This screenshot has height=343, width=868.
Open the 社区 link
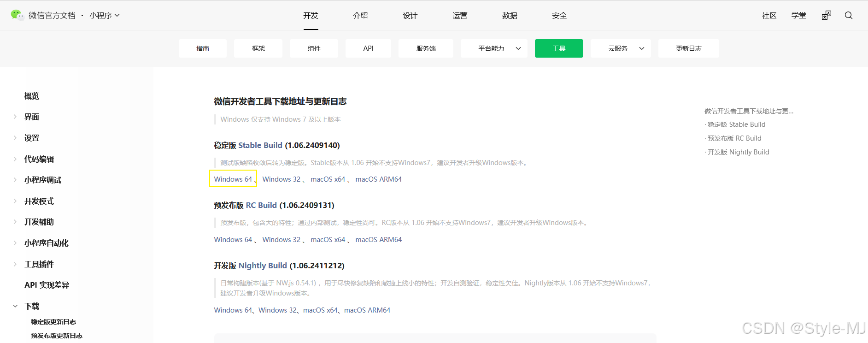[769, 15]
